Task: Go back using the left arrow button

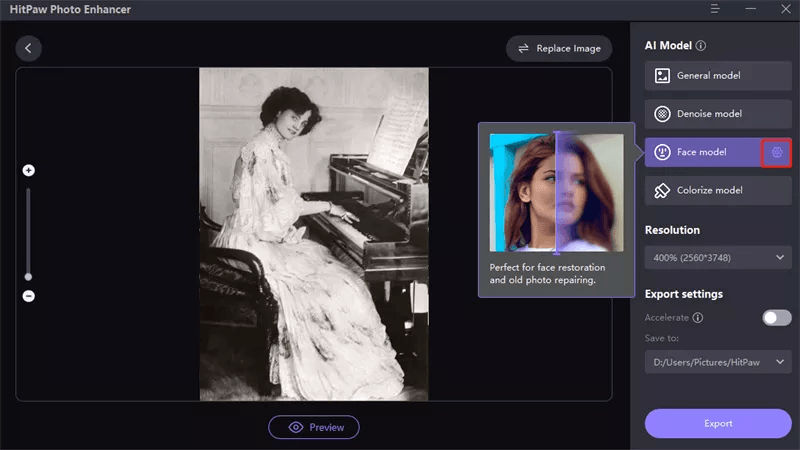Action: point(28,48)
